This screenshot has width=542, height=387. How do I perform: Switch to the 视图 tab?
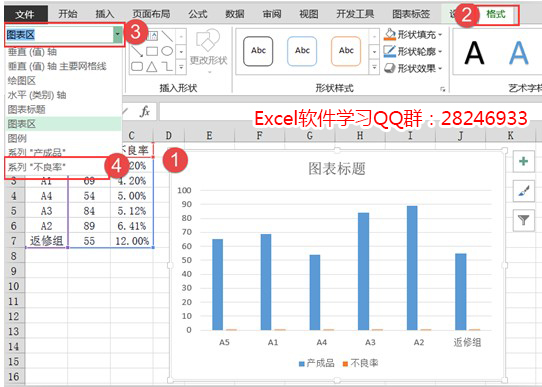[x=309, y=14]
